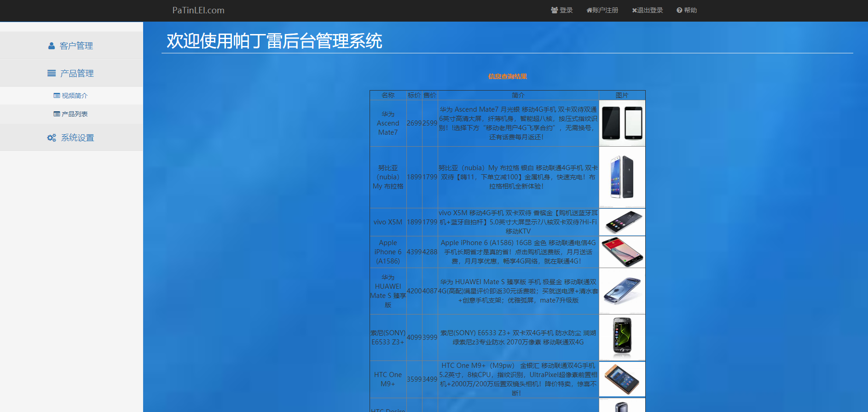Click the 2699 list price cell

[x=414, y=123]
